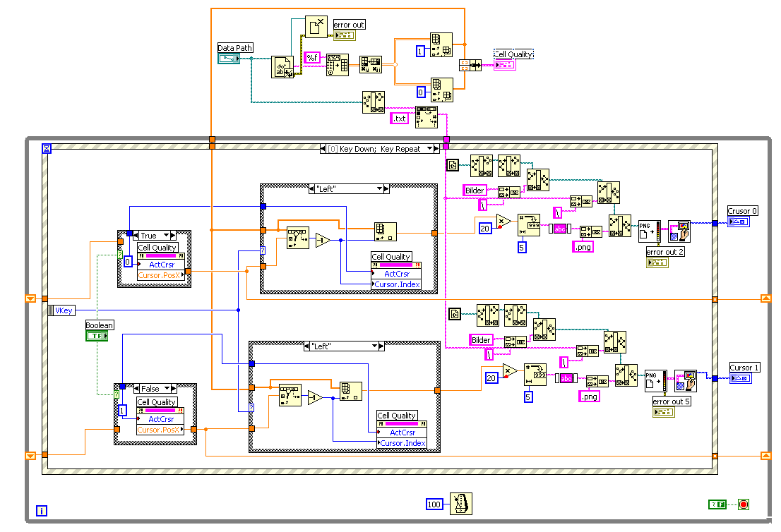781x532 pixels.
Task: Toggle the False constant near the stop terminal
Action: (717, 504)
